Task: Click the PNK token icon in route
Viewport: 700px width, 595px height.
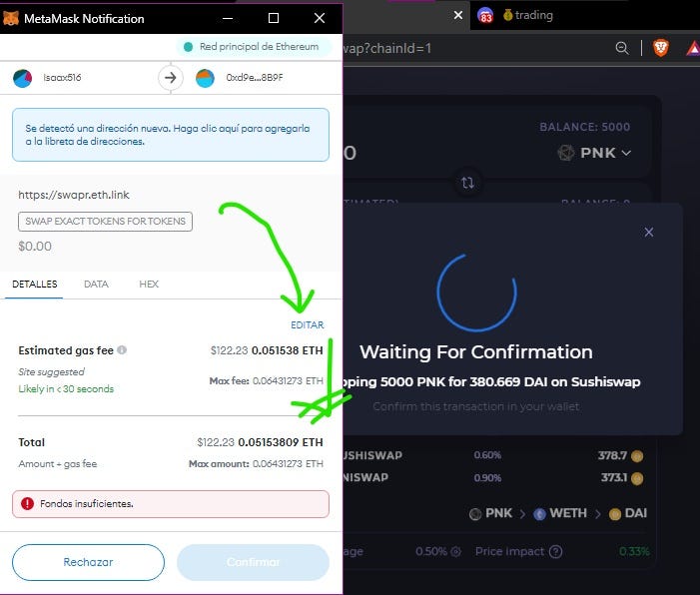Action: pos(475,514)
